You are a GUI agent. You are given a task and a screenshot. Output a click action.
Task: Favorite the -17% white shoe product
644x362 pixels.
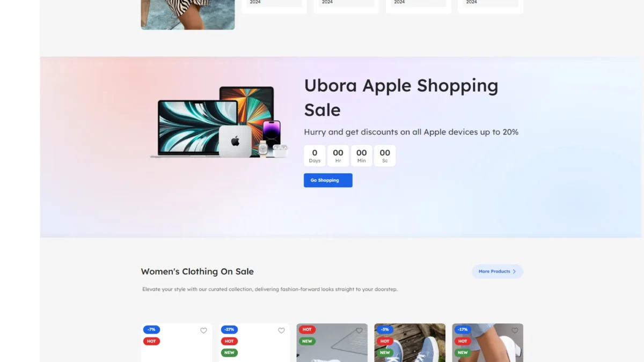tap(515, 330)
